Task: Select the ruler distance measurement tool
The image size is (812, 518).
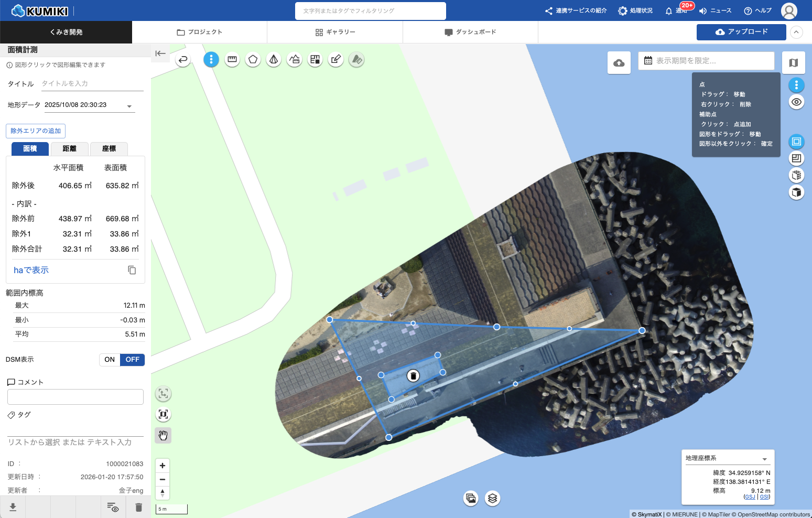Action: 232,60
